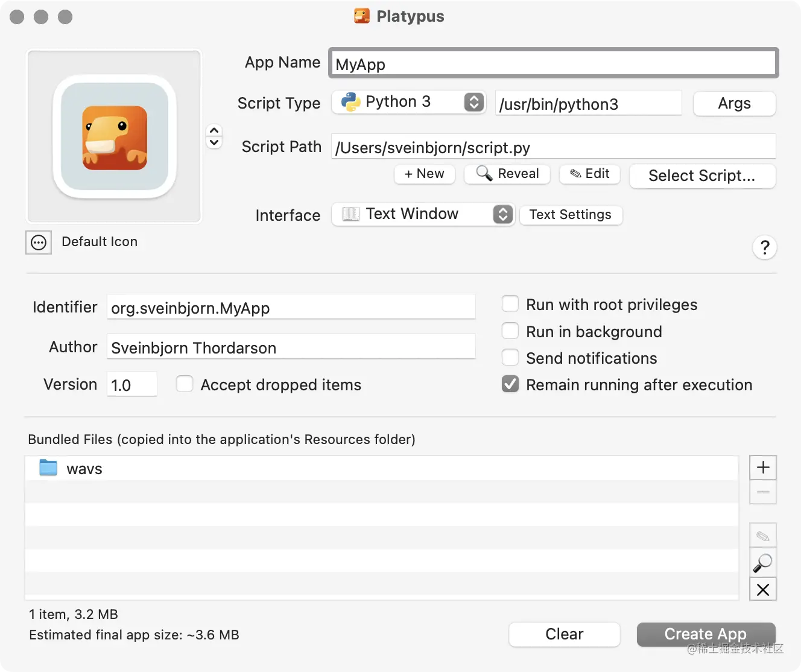Click the plus icon to add bundled file

point(763,468)
